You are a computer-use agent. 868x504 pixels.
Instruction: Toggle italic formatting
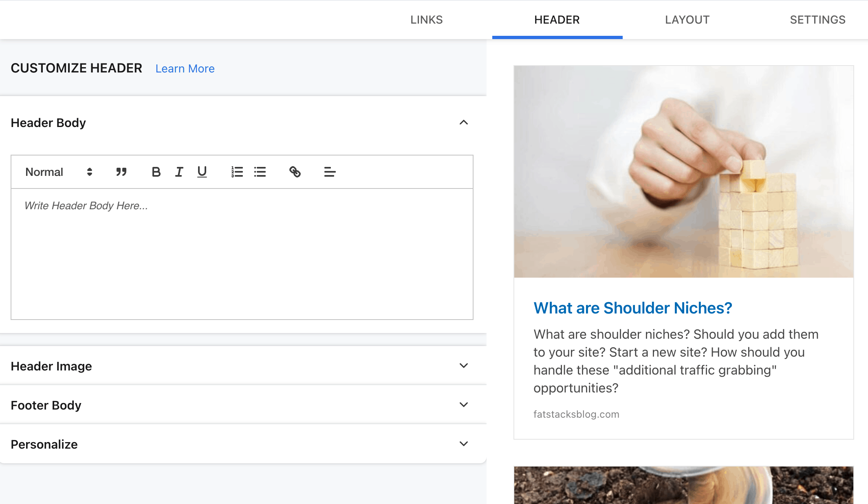pos(179,172)
